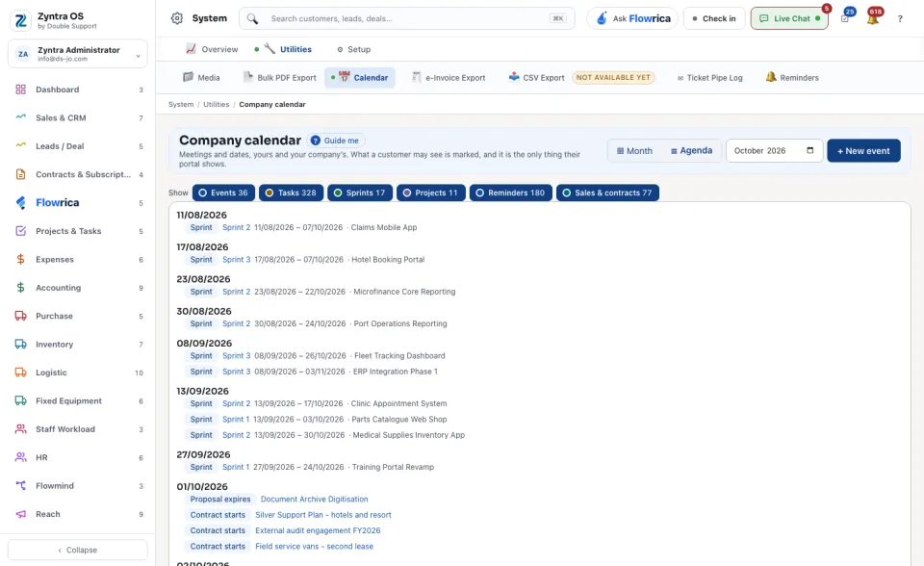Click the Reach megaphone icon
Image resolution: width=924 pixels, height=566 pixels.
[20, 514]
